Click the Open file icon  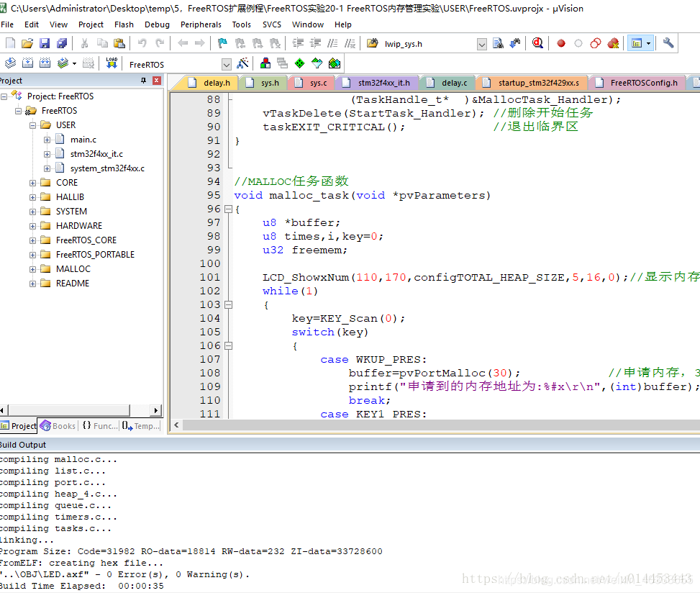(x=27, y=43)
